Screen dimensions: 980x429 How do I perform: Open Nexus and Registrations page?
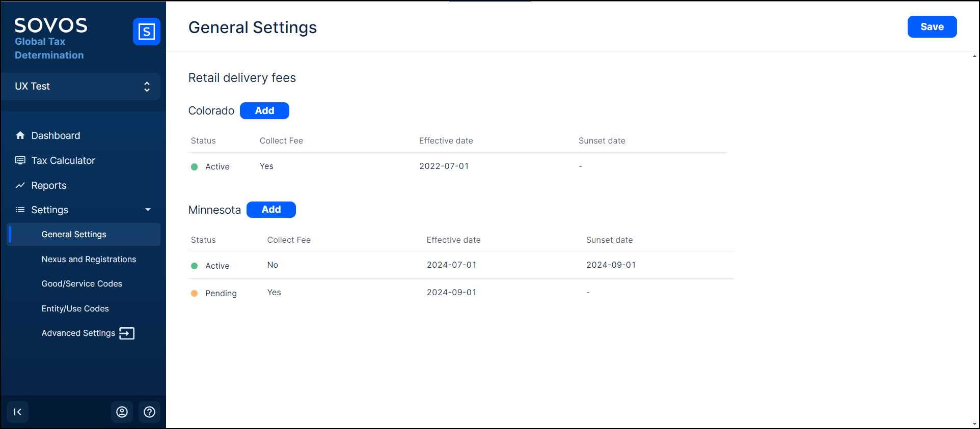(x=89, y=259)
